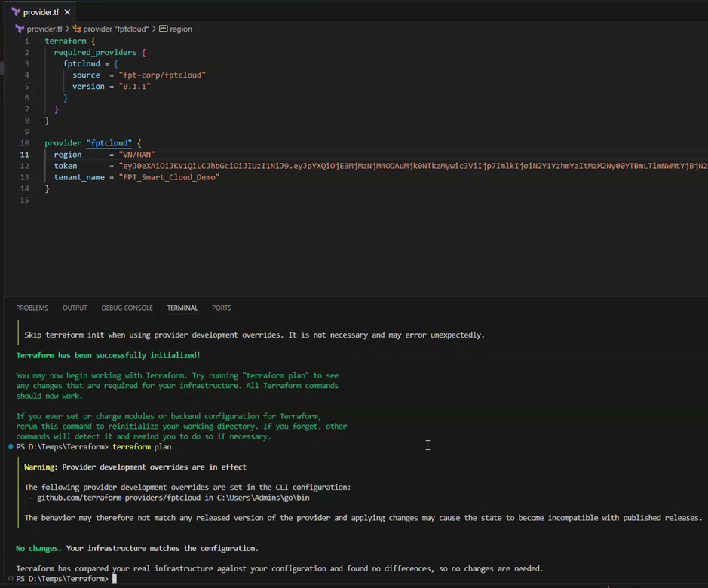Click the Terraform file icon in the breadcrumb
708x588 pixels.
point(20,29)
